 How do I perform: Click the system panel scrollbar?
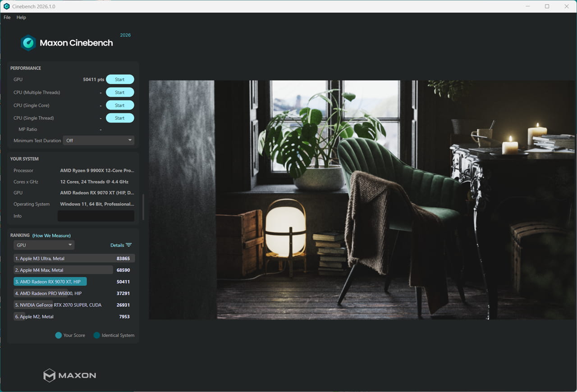[143, 207]
